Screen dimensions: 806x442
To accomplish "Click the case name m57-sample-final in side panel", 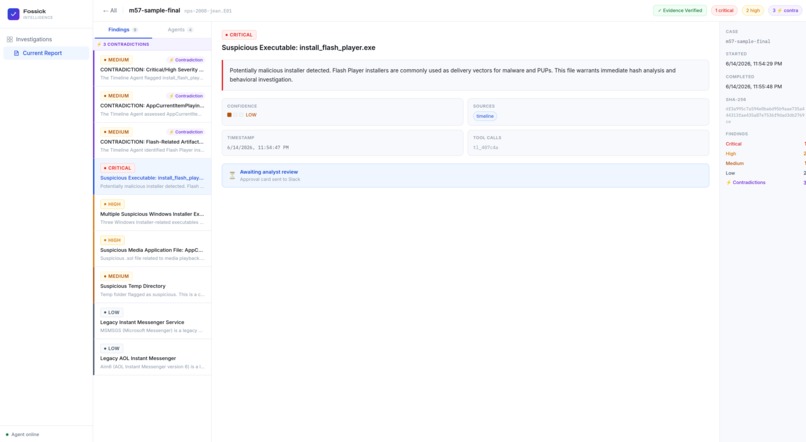I will coord(748,41).
